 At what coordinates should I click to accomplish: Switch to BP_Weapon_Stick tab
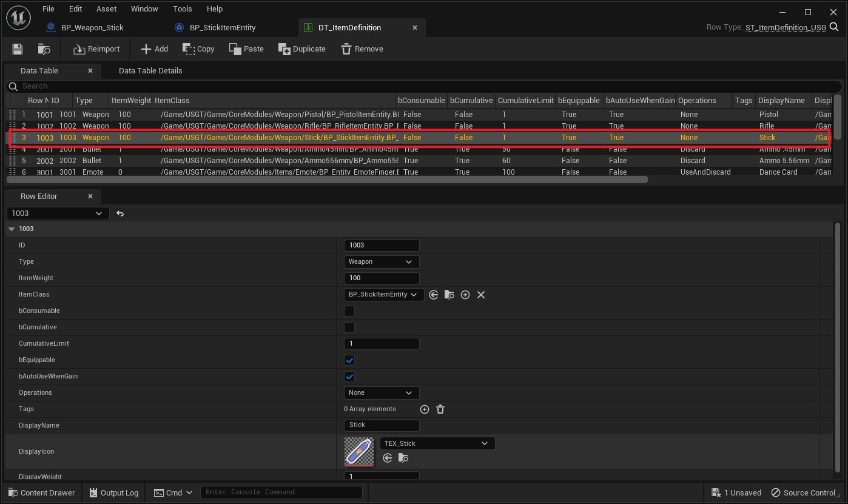tap(92, 27)
